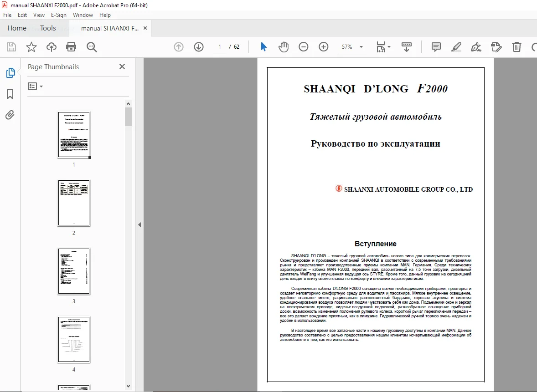Select page 3 thumbnail
The image size is (537, 392).
[x=74, y=271]
